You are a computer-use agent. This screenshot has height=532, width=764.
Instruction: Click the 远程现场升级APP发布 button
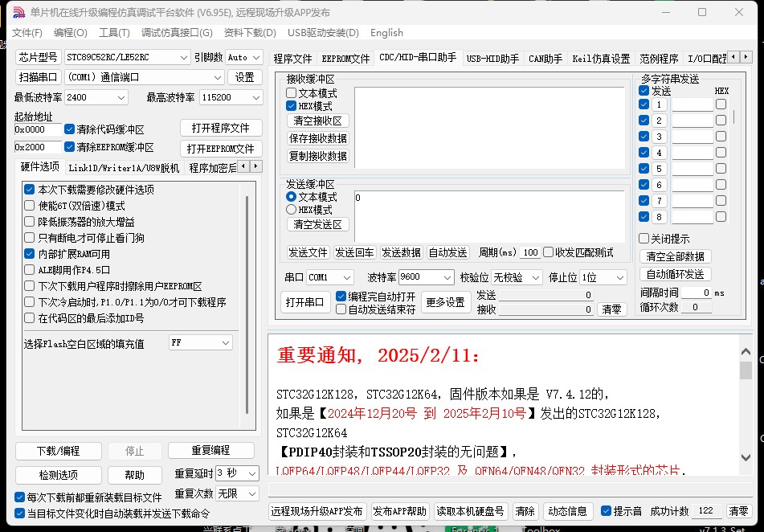coord(317,511)
